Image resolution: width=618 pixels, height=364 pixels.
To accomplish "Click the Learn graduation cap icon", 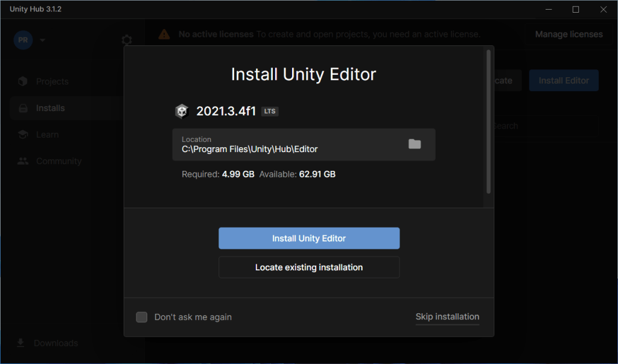I will coord(23,135).
